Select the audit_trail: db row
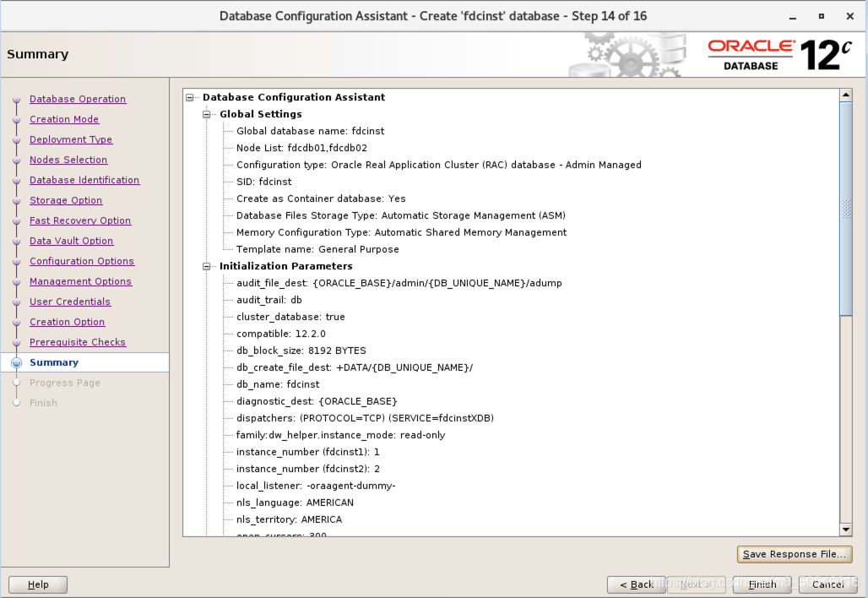This screenshot has width=868, height=598. pos(269,300)
